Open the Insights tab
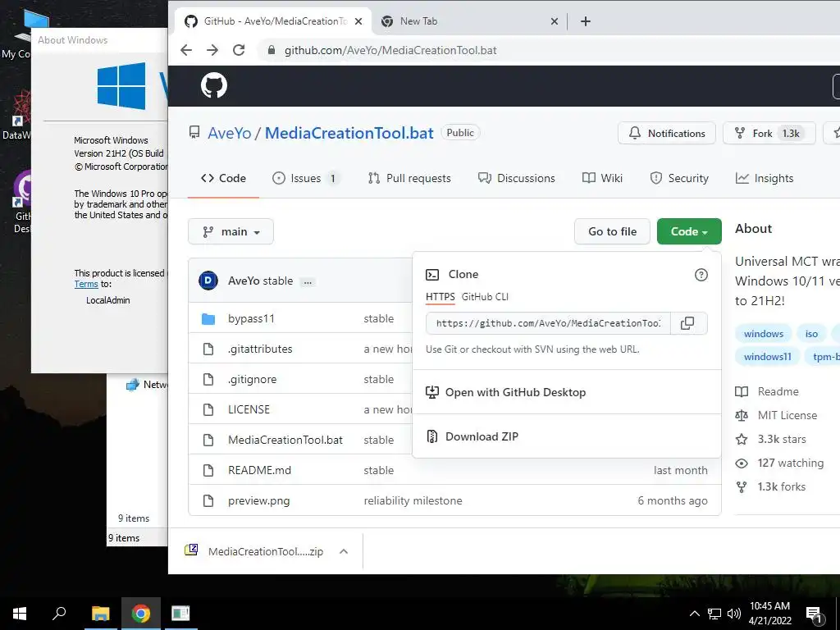The width and height of the screenshot is (840, 630). 765,178
